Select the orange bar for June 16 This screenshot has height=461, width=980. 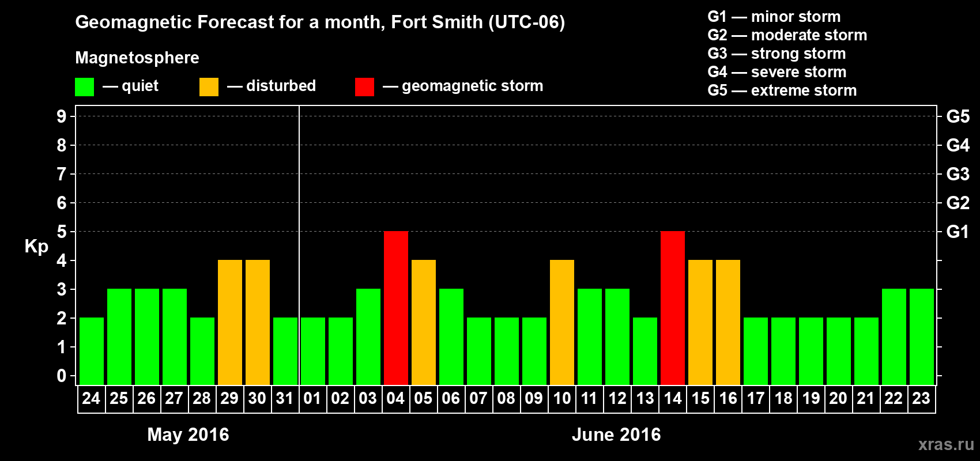[728, 322]
